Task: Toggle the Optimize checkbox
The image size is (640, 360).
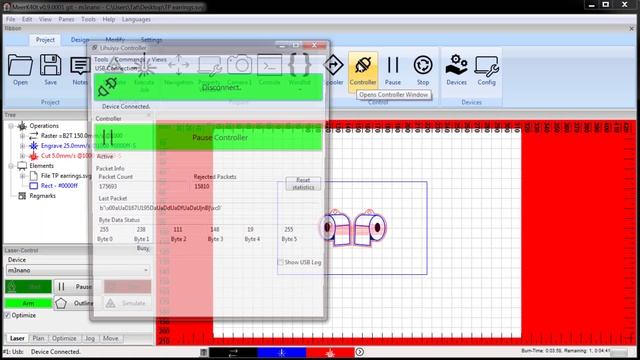Action: coord(7,315)
